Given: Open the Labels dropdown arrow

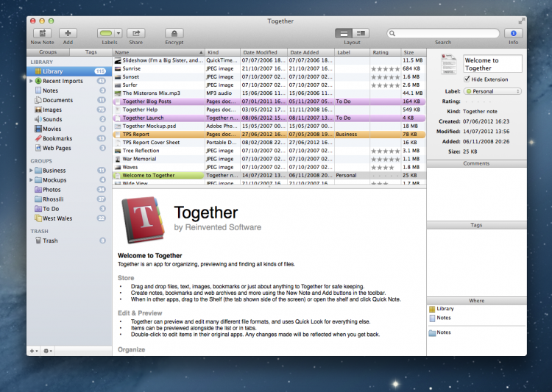Looking at the screenshot, I should [118, 33].
